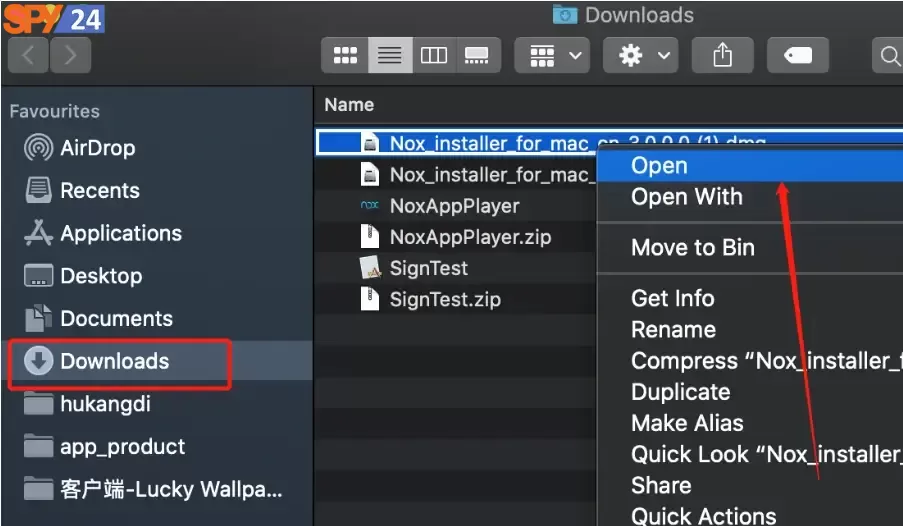Select the NoxAppPlayer app
903x526 pixels.
tap(456, 206)
